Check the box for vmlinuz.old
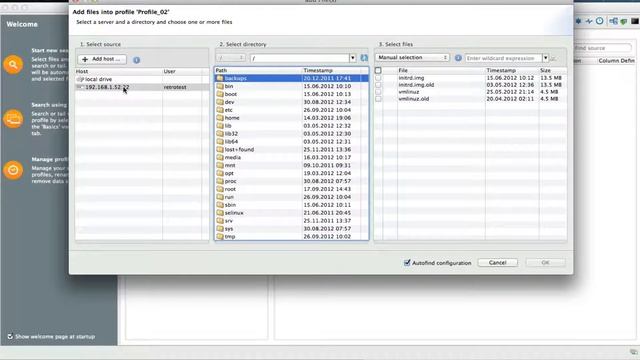Image resolution: width=640 pixels, height=360 pixels. click(378, 99)
